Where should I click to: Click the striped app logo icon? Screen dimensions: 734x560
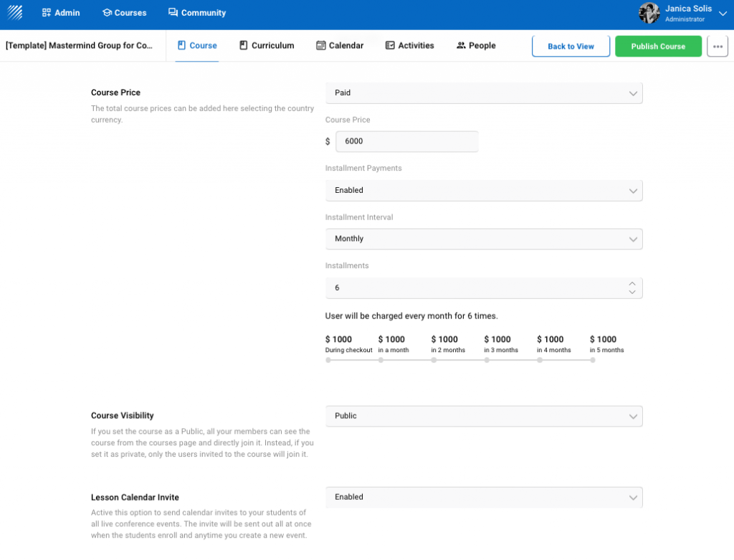(x=15, y=12)
